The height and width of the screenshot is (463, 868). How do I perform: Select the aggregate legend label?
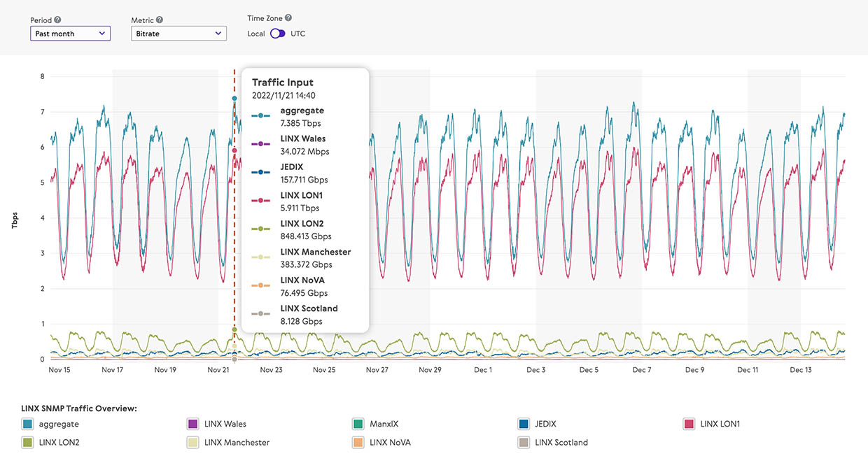tap(59, 424)
